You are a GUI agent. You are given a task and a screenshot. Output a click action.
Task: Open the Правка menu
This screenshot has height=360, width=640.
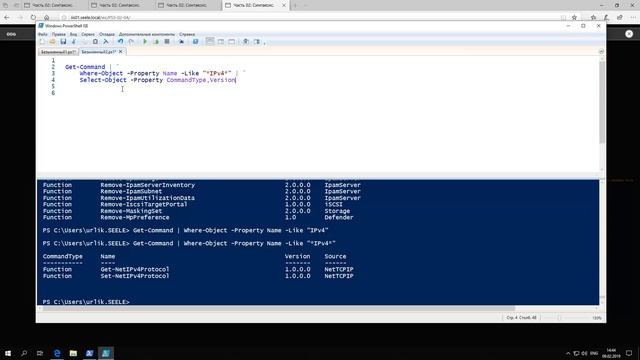59,34
